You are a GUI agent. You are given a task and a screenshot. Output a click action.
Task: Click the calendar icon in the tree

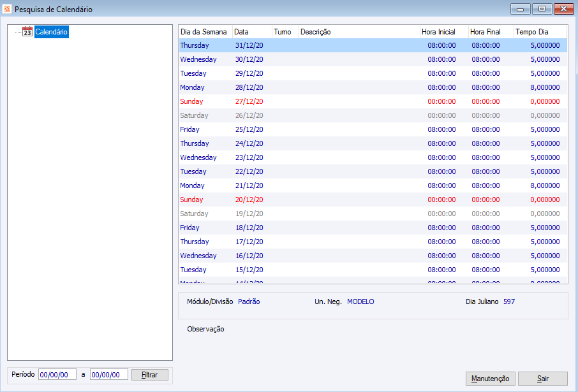click(27, 32)
